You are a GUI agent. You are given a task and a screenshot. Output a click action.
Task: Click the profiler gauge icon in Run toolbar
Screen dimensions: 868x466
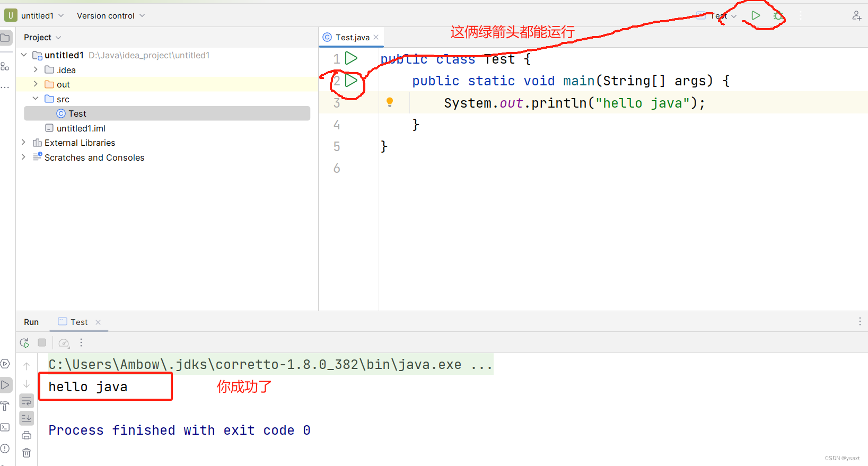coord(64,343)
